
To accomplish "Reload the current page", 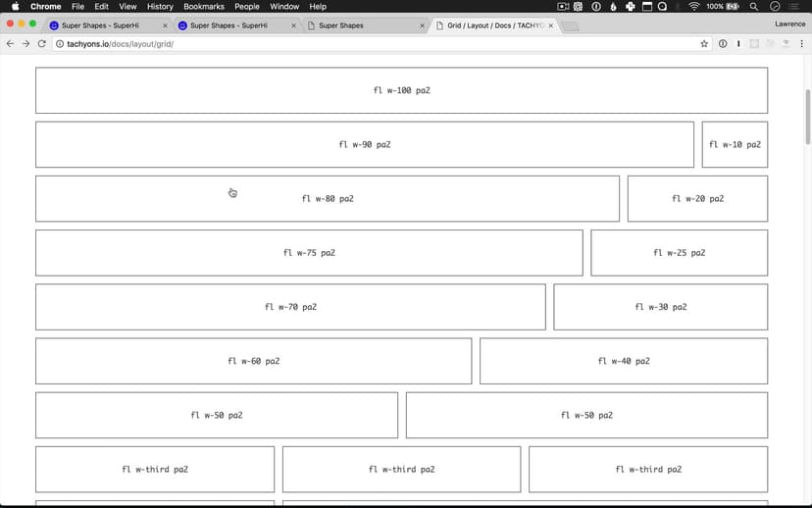I will (x=42, y=44).
